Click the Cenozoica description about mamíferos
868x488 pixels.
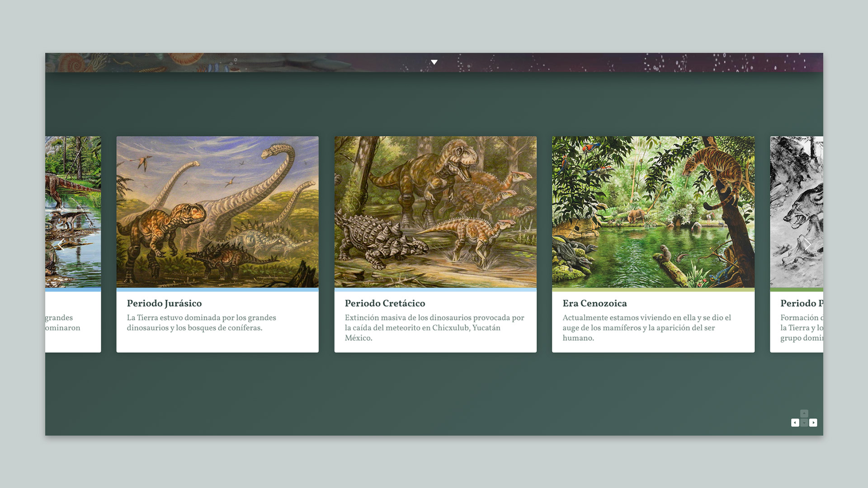[646, 328]
